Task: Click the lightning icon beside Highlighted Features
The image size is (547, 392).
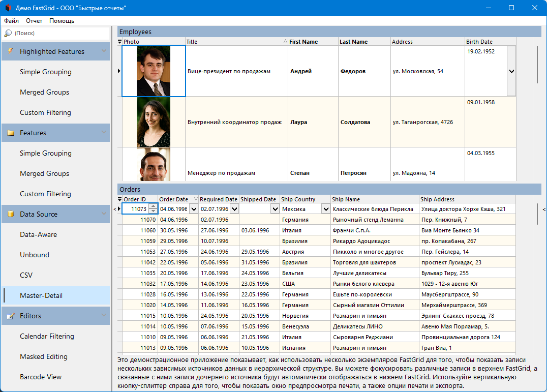Action: (x=11, y=51)
